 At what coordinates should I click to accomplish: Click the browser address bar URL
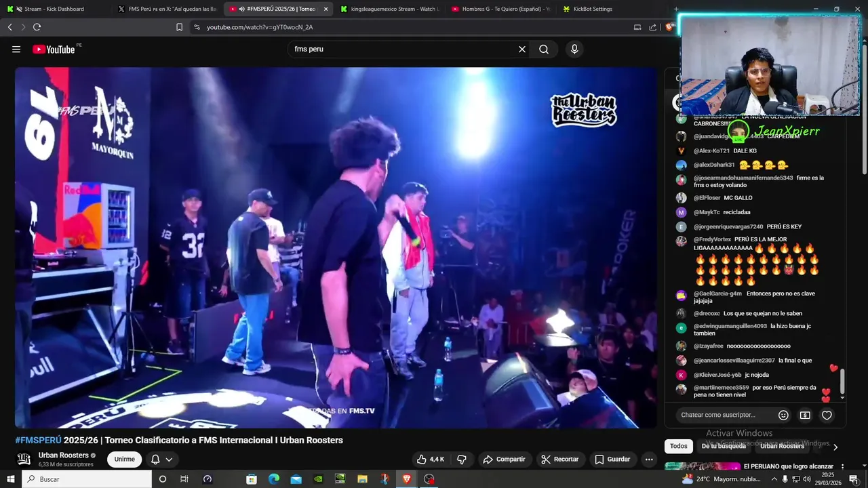pos(260,27)
